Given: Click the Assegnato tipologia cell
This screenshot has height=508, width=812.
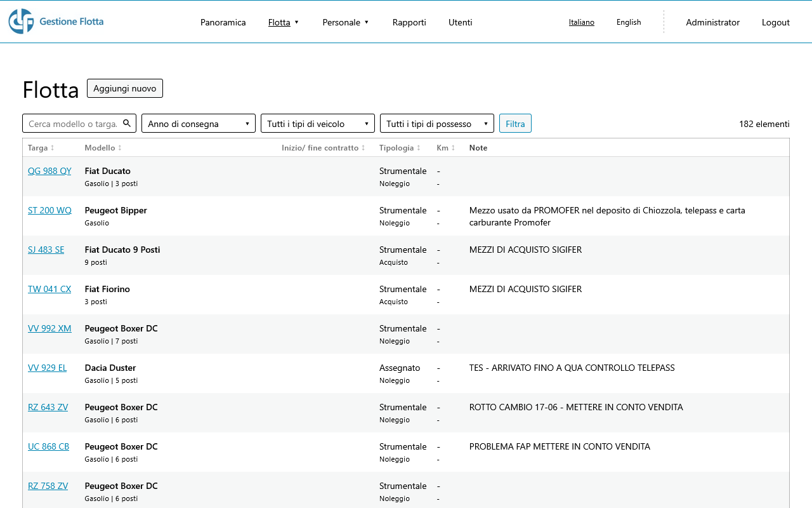Looking at the screenshot, I should click(x=400, y=368).
